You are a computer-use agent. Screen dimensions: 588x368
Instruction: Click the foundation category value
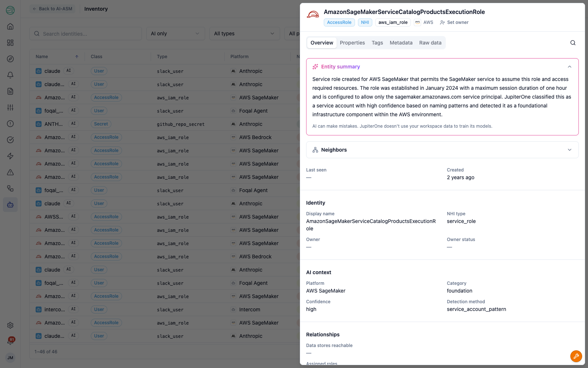459,291
